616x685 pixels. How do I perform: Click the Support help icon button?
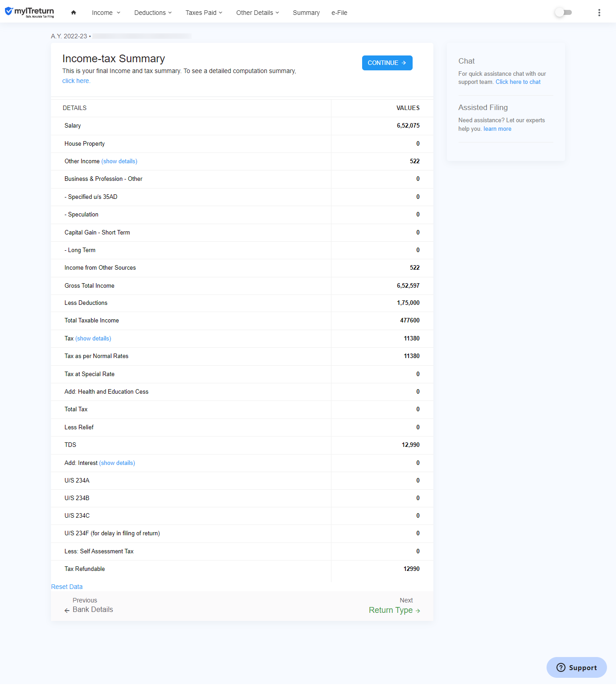click(x=561, y=667)
